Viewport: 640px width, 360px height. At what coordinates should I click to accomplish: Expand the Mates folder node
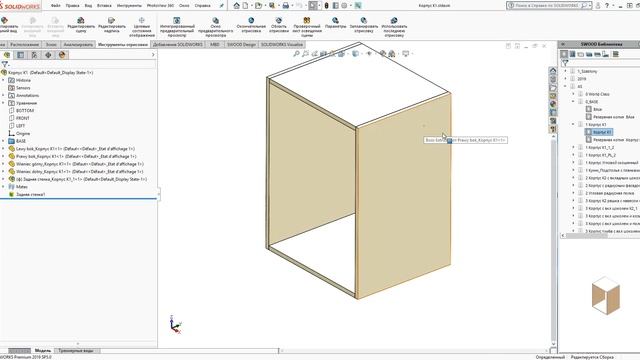pos(4,187)
